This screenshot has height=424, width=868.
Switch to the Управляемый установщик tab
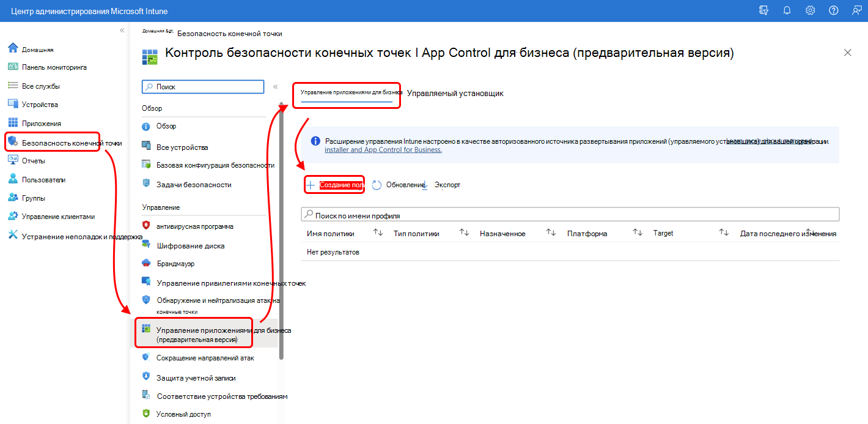[455, 93]
